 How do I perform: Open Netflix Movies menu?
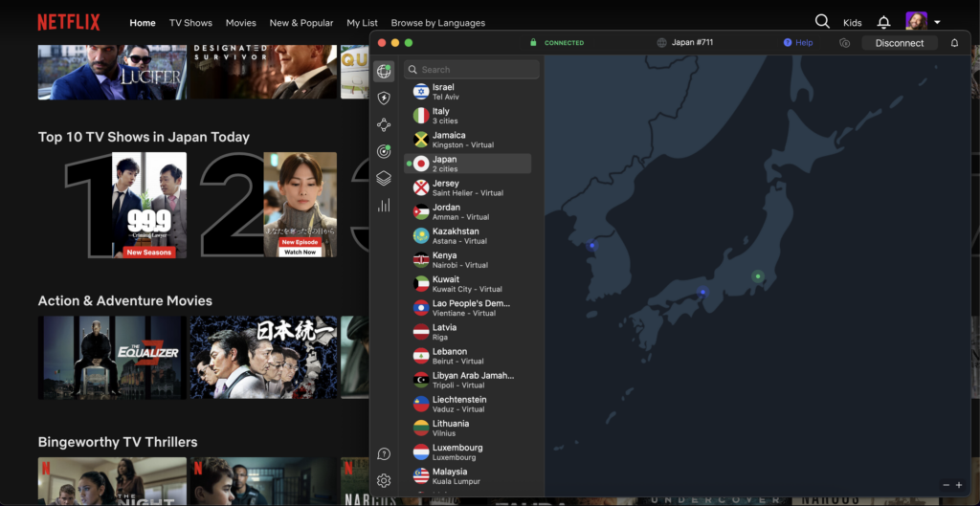coord(240,23)
